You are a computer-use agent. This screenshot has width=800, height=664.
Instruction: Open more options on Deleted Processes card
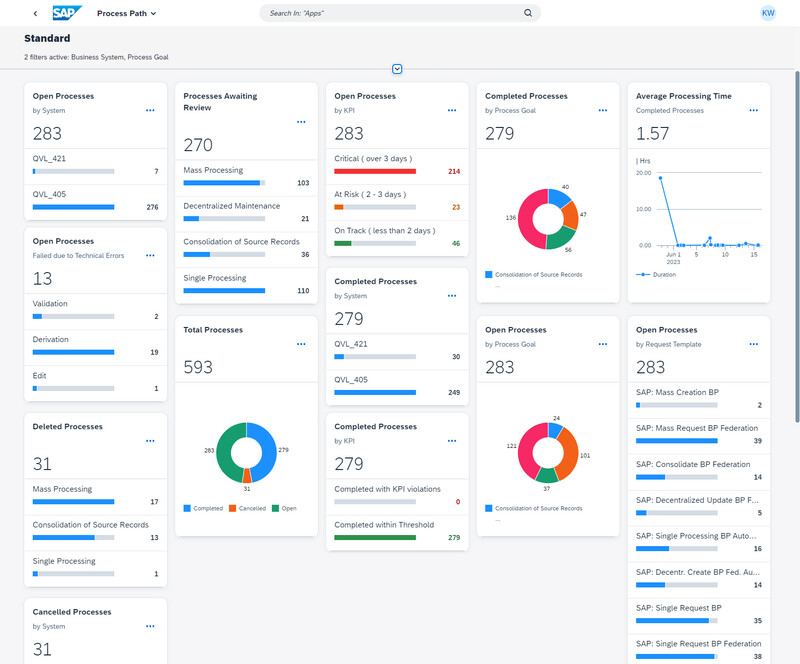[150, 441]
